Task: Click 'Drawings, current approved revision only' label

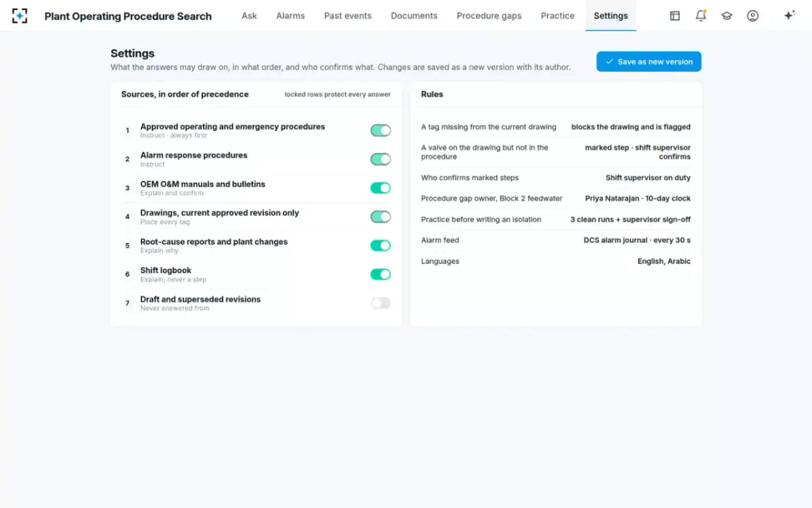Action: pos(219,213)
